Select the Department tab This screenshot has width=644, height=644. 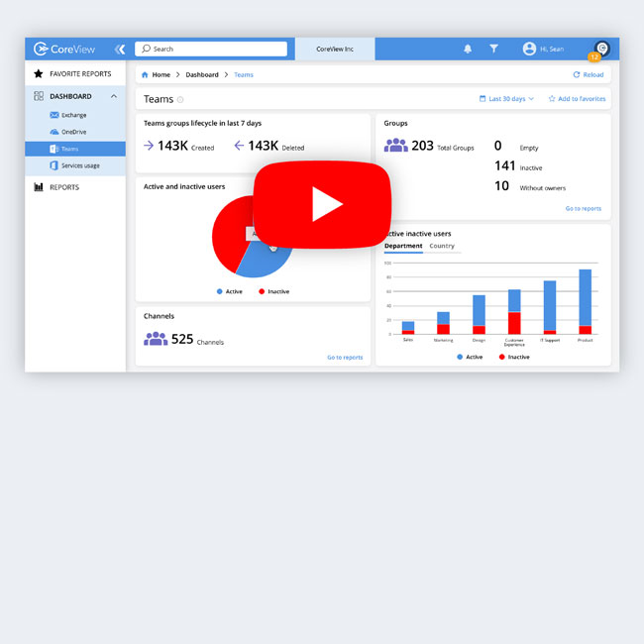click(403, 246)
